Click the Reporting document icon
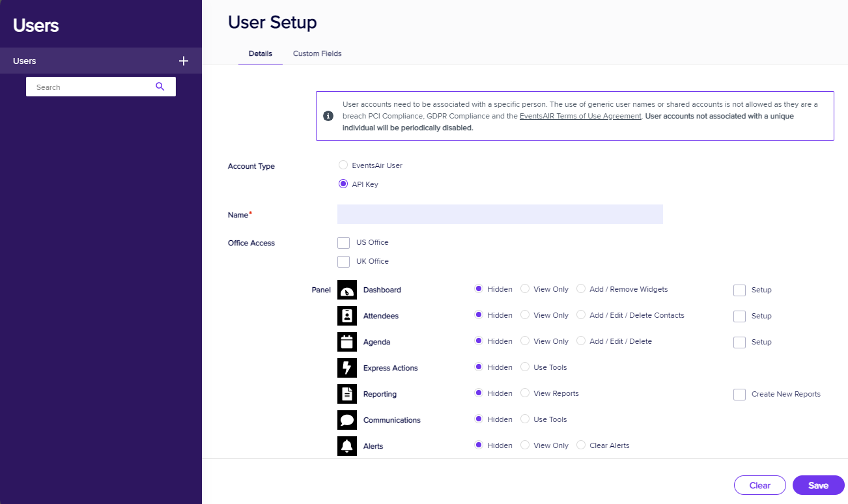The width and height of the screenshot is (848, 504). [347, 394]
